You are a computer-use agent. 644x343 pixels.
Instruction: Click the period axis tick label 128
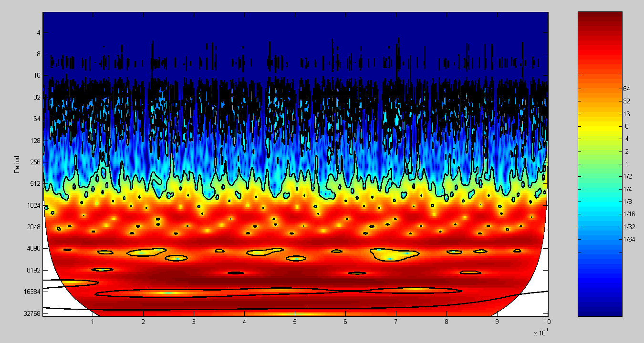(x=36, y=141)
